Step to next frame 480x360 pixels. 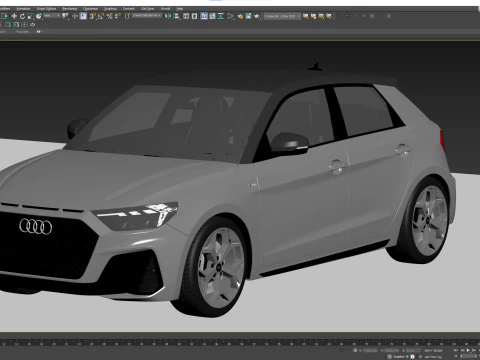click(474, 350)
